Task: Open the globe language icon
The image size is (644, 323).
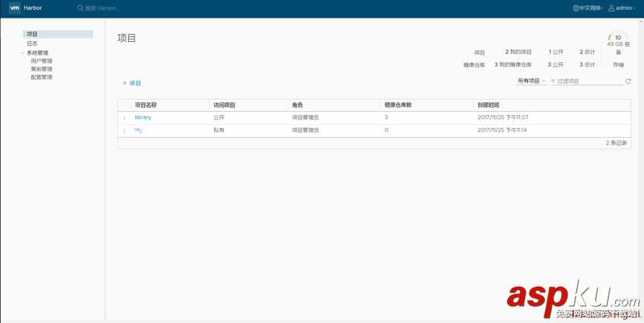Action: point(576,8)
